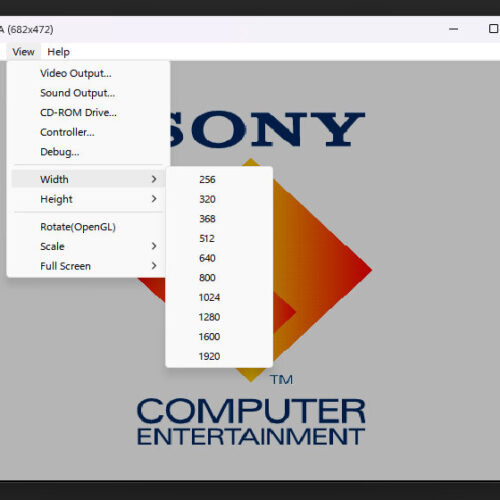Select width 320
The height and width of the screenshot is (500, 500).
coord(219,199)
